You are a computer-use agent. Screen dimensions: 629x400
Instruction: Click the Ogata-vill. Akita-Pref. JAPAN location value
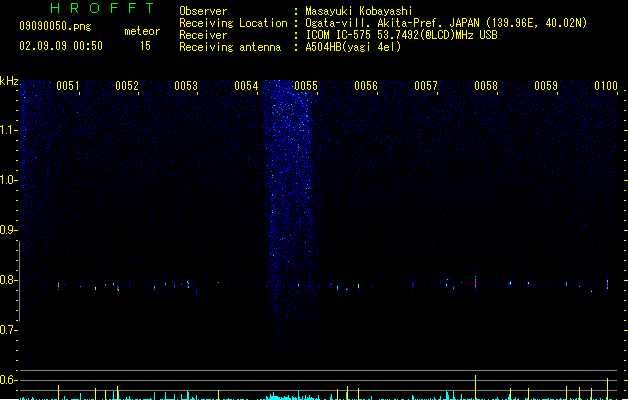coord(446,23)
